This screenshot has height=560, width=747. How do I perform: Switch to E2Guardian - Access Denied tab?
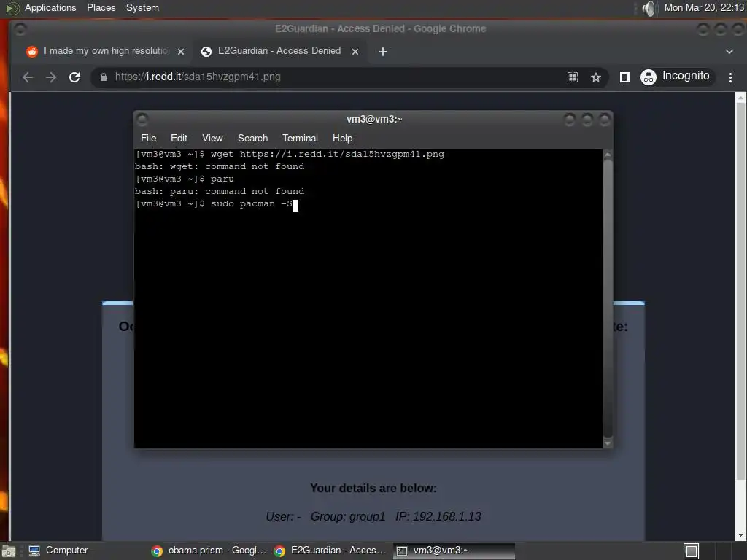(x=279, y=51)
